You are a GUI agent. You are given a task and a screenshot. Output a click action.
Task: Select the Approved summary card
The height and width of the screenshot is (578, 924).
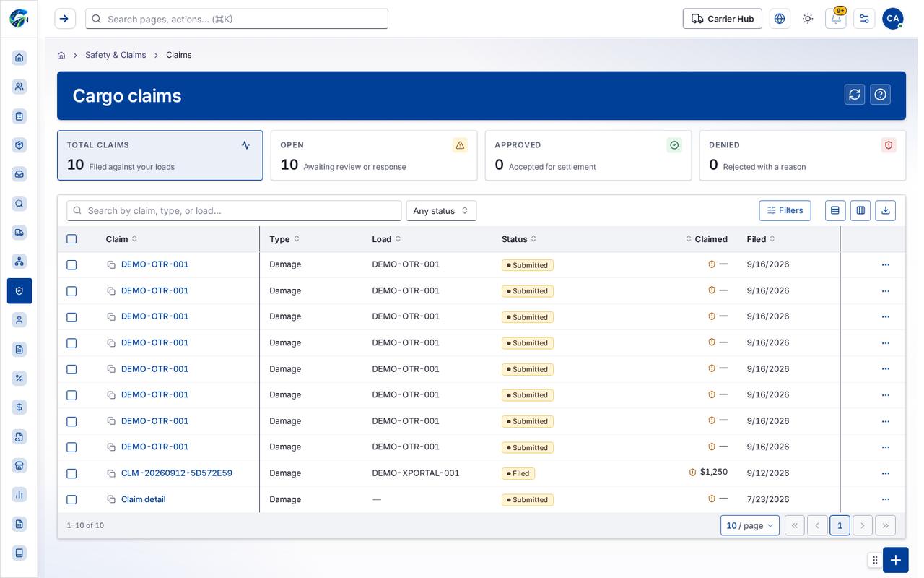(x=588, y=155)
